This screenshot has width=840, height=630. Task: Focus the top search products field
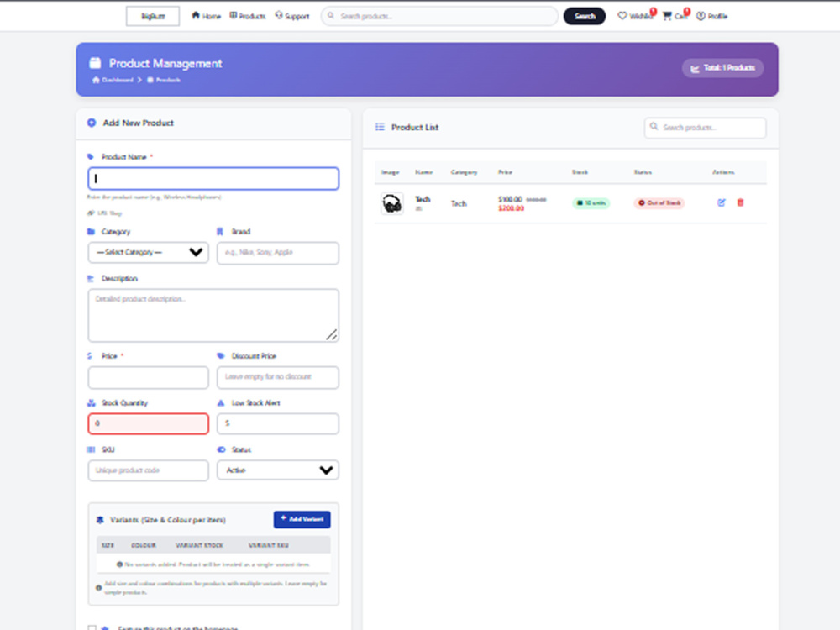(439, 16)
